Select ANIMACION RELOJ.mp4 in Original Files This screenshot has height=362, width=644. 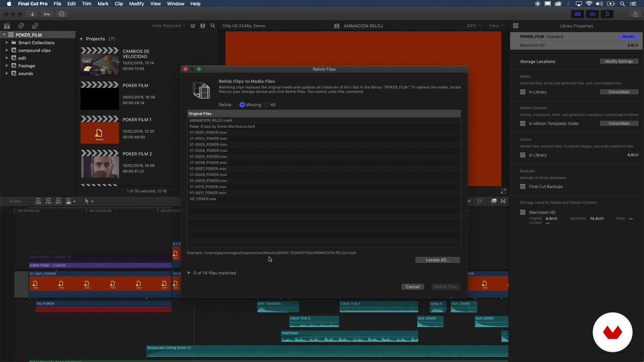point(324,120)
